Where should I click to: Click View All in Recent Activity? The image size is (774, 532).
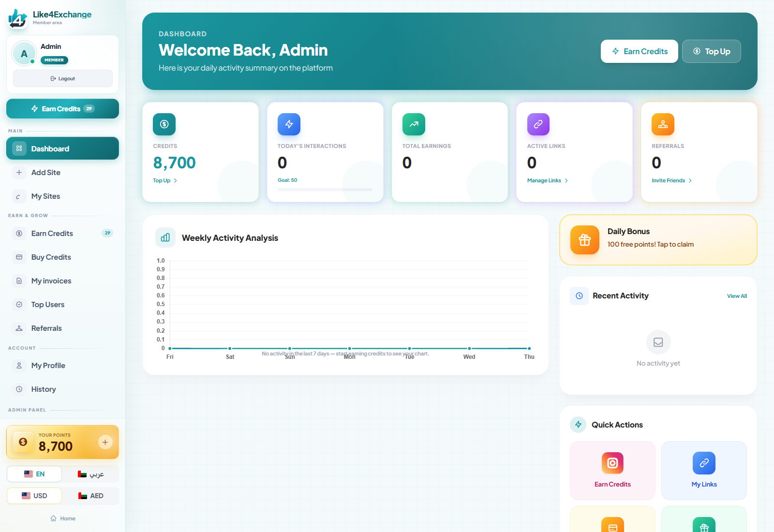tap(737, 296)
